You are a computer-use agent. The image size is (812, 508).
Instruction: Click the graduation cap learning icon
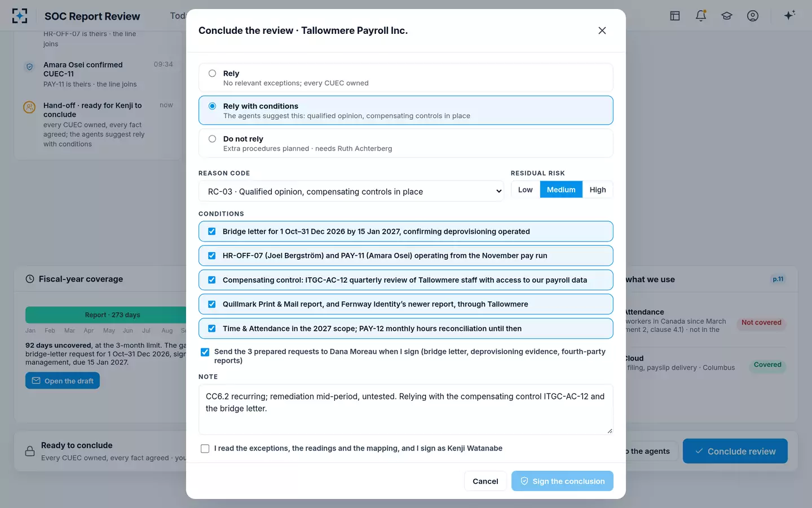tap(727, 16)
